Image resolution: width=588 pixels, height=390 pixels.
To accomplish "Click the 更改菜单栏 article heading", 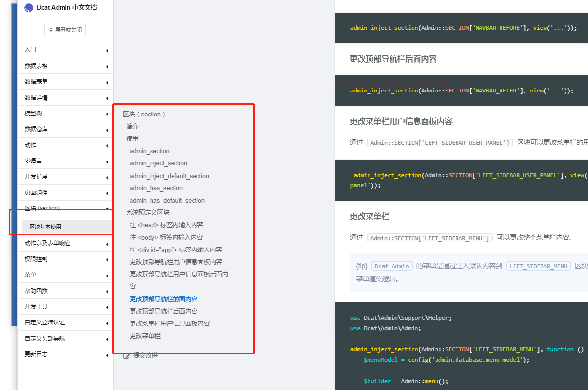I will click(370, 216).
